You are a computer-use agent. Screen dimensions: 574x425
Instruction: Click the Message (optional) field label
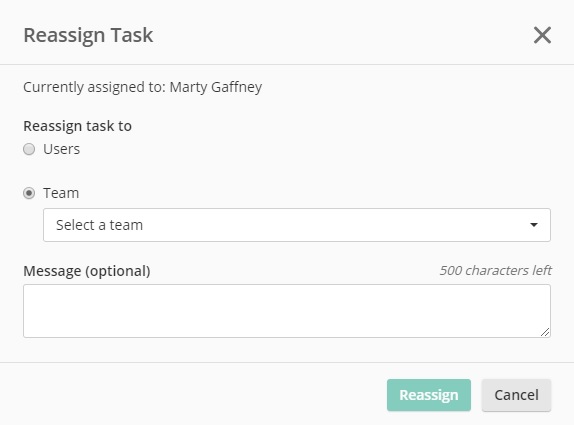87,271
